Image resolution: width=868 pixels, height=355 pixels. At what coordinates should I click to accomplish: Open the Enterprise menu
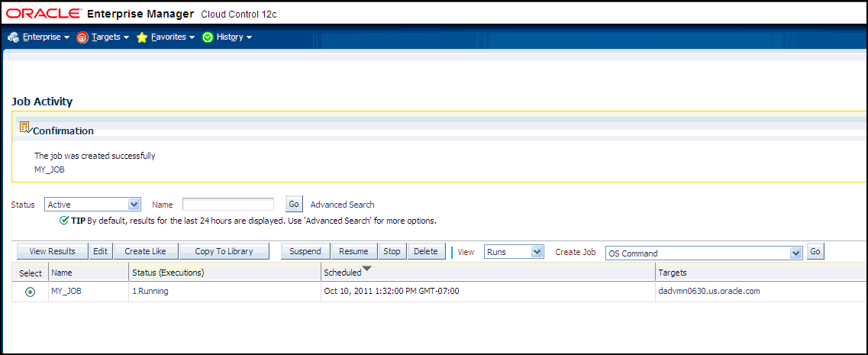pyautogui.click(x=46, y=37)
